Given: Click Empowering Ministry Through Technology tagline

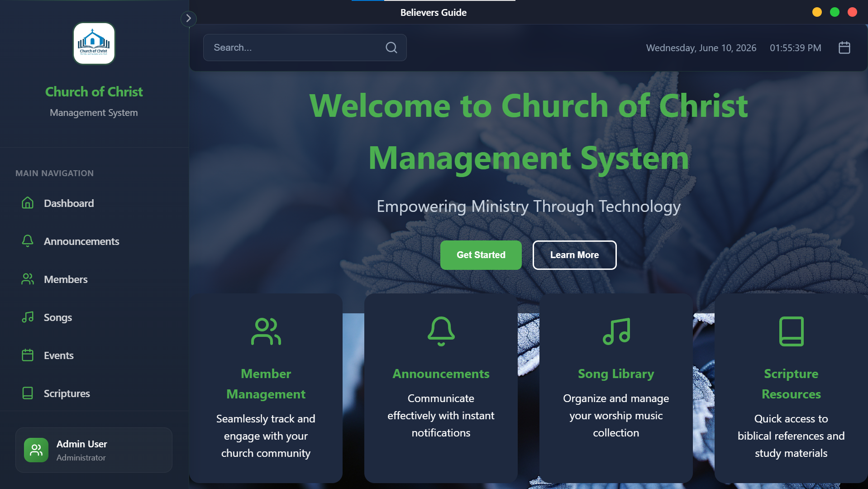Looking at the screenshot, I should click(x=529, y=206).
